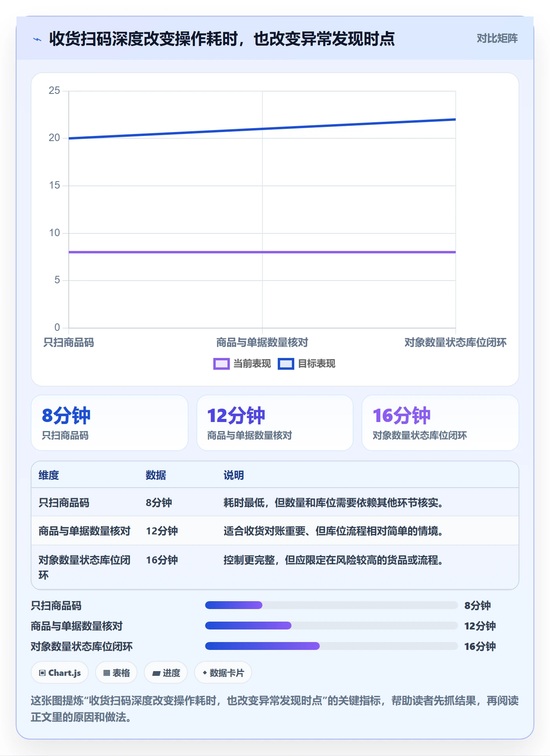550x756 pixels.
Task: Click the 目标表现 legend label
Action: pyautogui.click(x=317, y=364)
